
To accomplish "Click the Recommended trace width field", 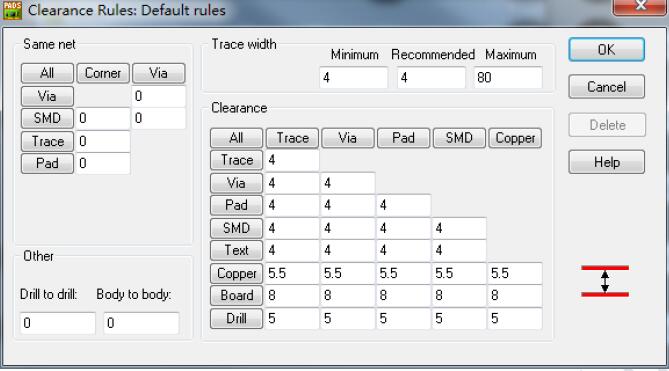I will pyautogui.click(x=431, y=78).
